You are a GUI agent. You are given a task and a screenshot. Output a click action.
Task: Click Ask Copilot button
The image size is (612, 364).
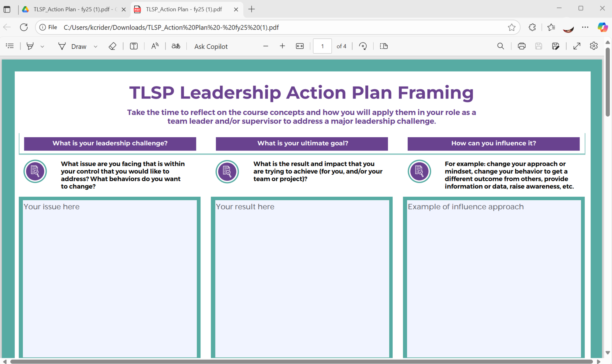click(x=211, y=46)
